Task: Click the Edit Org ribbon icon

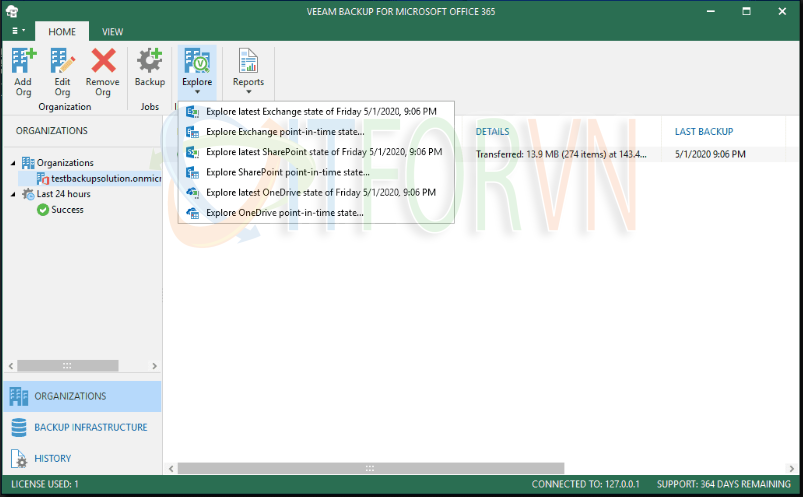Action: [62, 64]
